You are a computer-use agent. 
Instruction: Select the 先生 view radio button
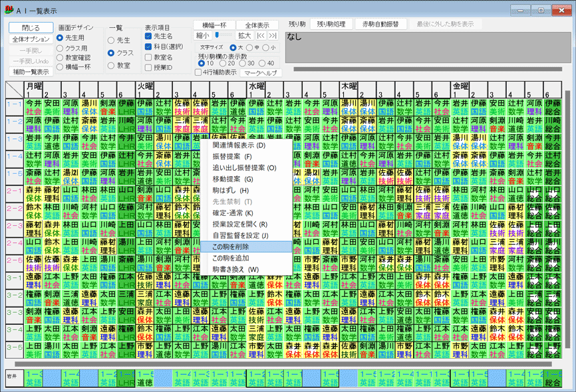[111, 39]
